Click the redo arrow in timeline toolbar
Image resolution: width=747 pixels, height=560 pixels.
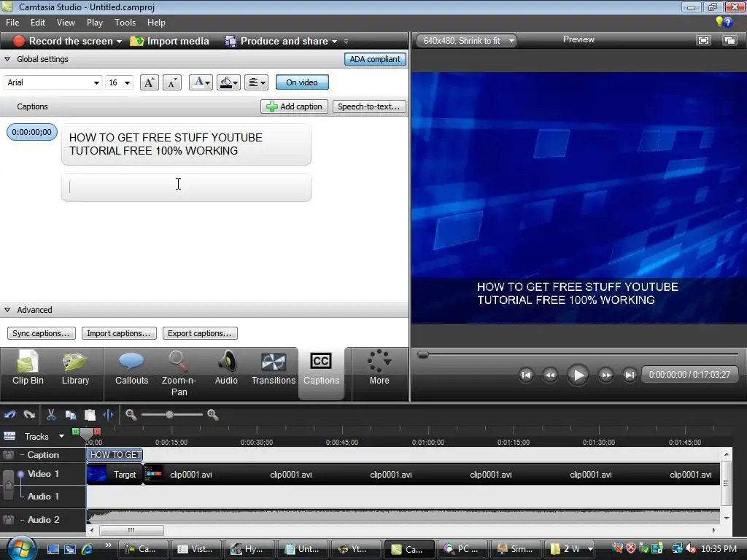[29, 415]
